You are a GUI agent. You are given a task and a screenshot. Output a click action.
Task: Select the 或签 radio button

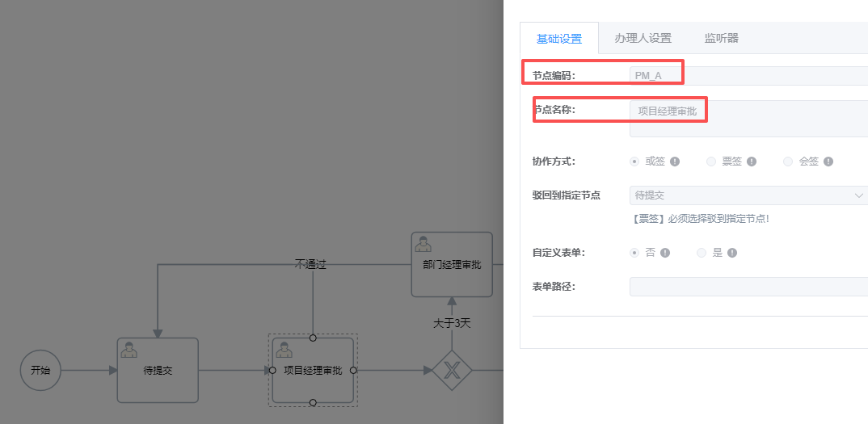point(634,162)
